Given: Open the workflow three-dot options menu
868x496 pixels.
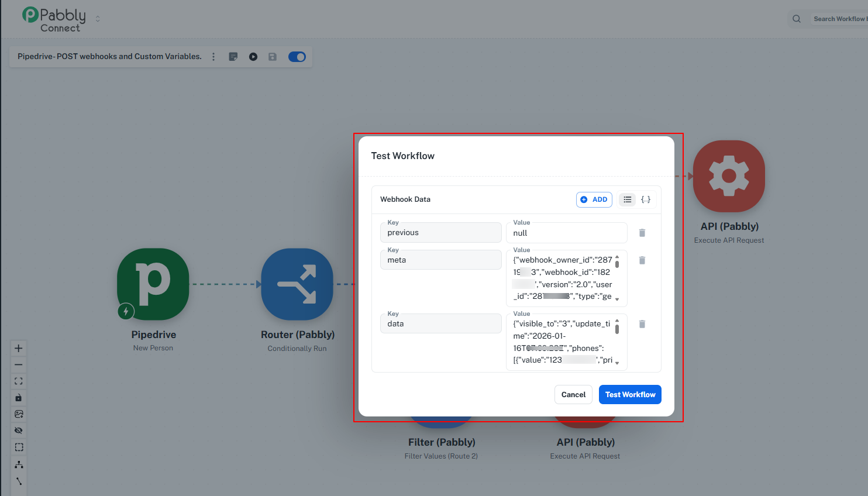Looking at the screenshot, I should (x=213, y=57).
